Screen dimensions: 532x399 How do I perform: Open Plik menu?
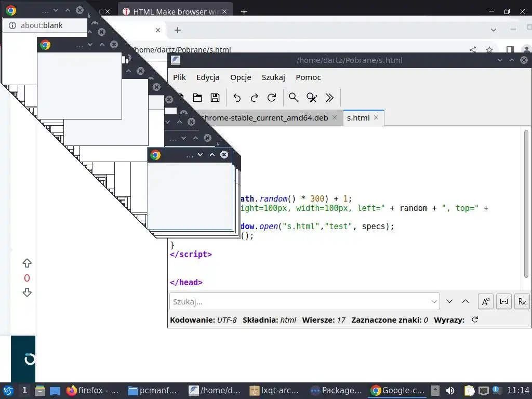[x=179, y=77]
